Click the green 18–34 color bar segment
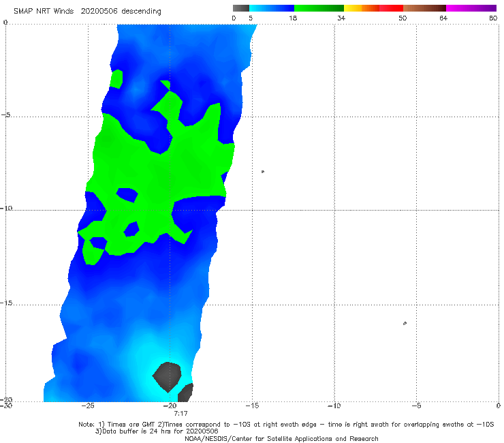This screenshot has width=504, height=443. (x=319, y=8)
